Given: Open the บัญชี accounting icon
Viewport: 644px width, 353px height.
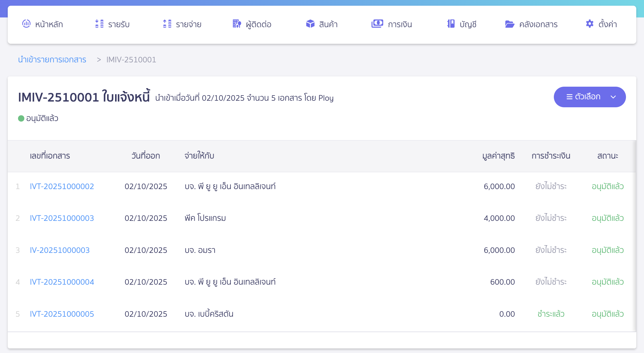Looking at the screenshot, I should 451,24.
